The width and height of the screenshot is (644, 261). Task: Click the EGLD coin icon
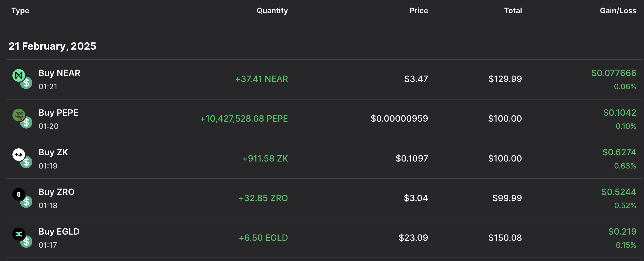(18, 234)
